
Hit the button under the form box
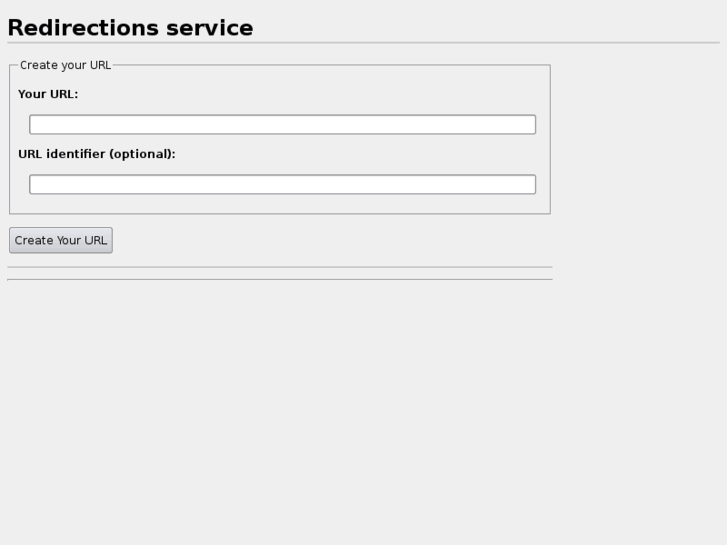click(x=61, y=241)
